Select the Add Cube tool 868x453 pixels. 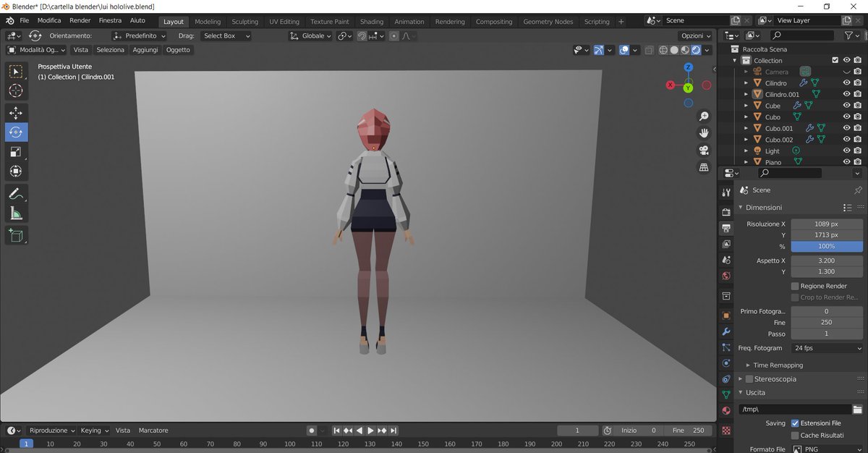(x=16, y=235)
